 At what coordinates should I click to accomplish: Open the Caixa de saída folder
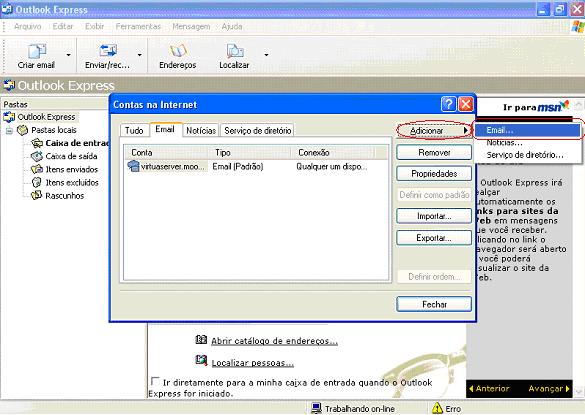coord(71,156)
